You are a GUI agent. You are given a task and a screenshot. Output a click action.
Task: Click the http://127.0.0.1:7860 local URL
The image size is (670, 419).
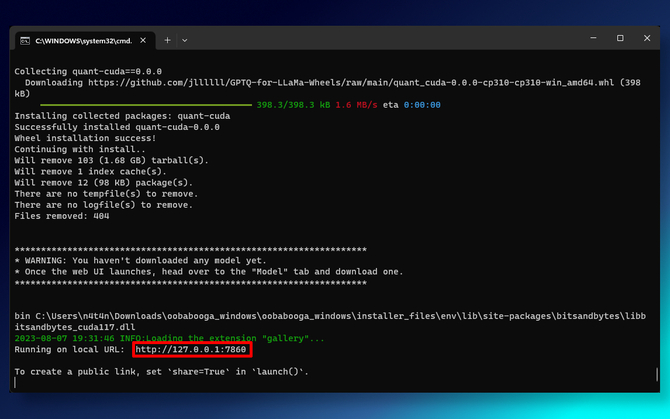tap(191, 349)
